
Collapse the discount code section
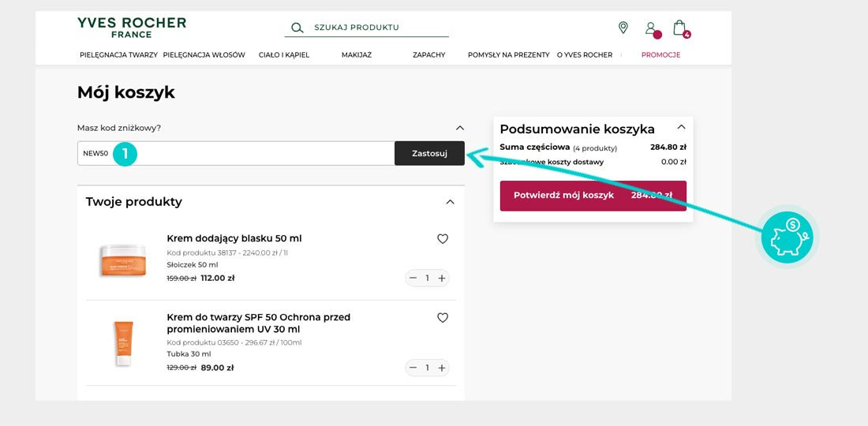click(460, 128)
